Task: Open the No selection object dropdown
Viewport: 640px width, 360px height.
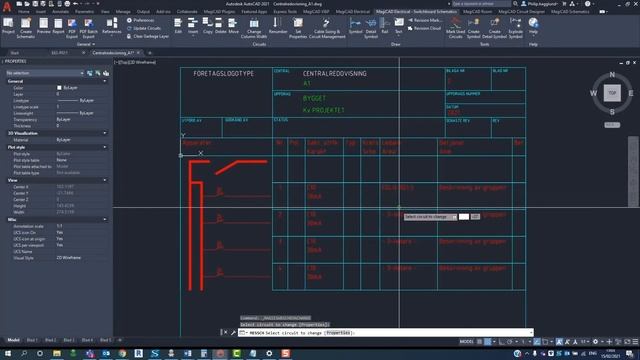Action: [45, 73]
